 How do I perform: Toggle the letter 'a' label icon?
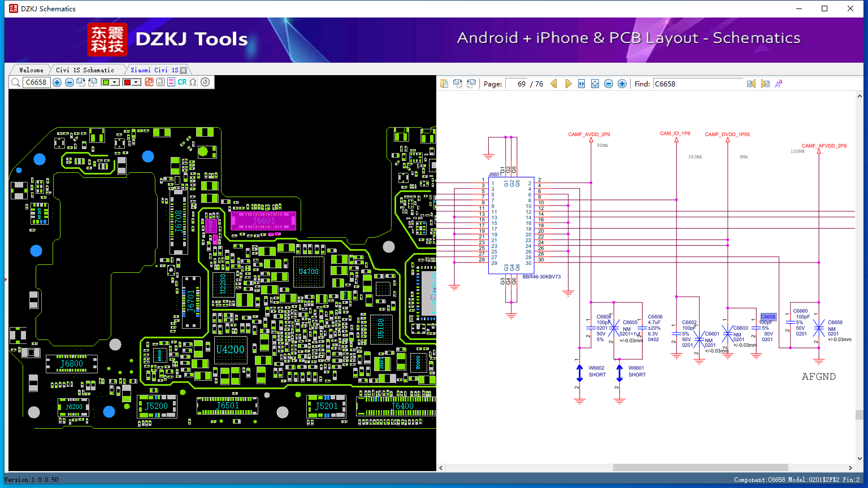point(160,82)
